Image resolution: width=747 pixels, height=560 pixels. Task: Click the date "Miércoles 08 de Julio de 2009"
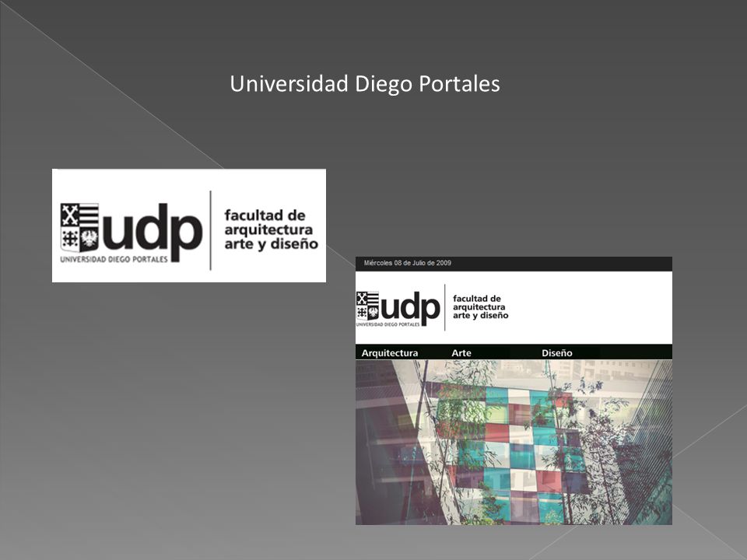pyautogui.click(x=407, y=263)
